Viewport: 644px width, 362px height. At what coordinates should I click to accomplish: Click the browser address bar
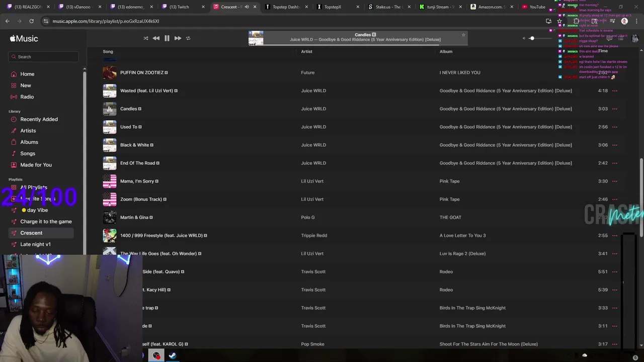(292, 21)
